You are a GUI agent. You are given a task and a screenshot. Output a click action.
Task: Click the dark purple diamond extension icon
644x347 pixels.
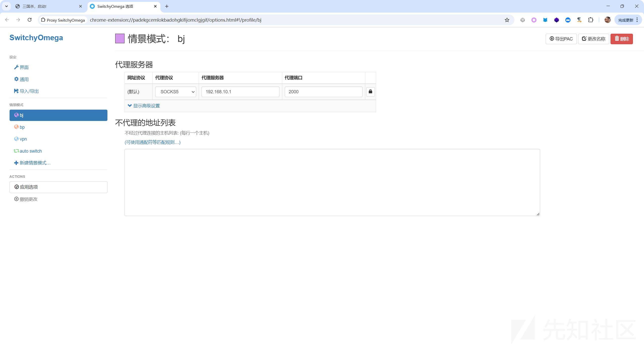(x=556, y=20)
